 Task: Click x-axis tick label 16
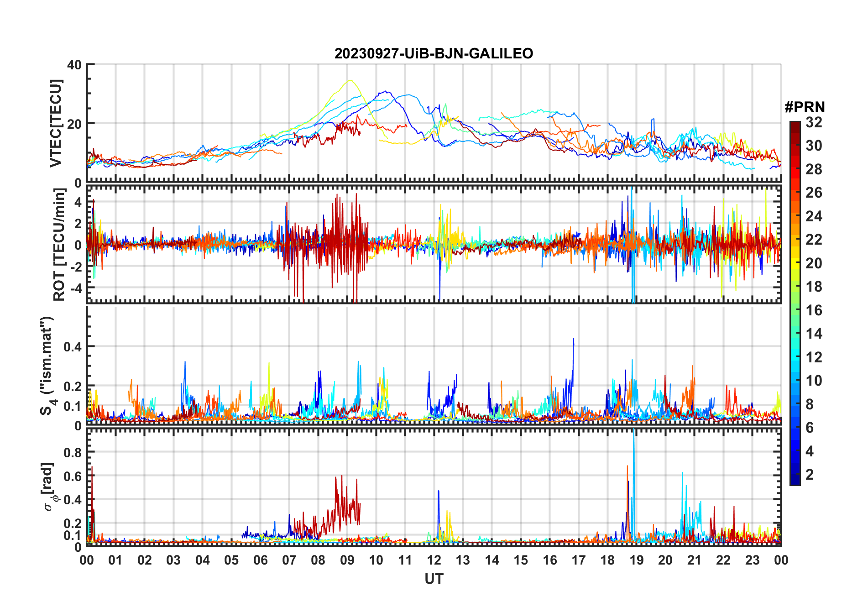coord(550,560)
